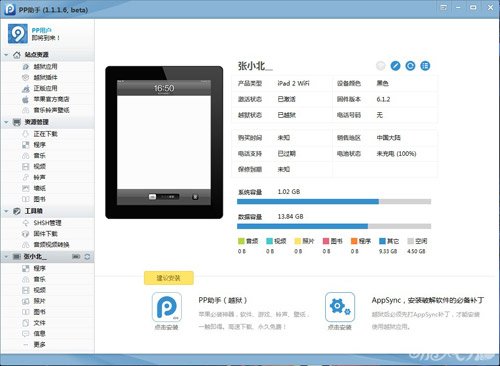Click the PP助手 logo in title bar
The image size is (500, 366).
[x=10, y=9]
